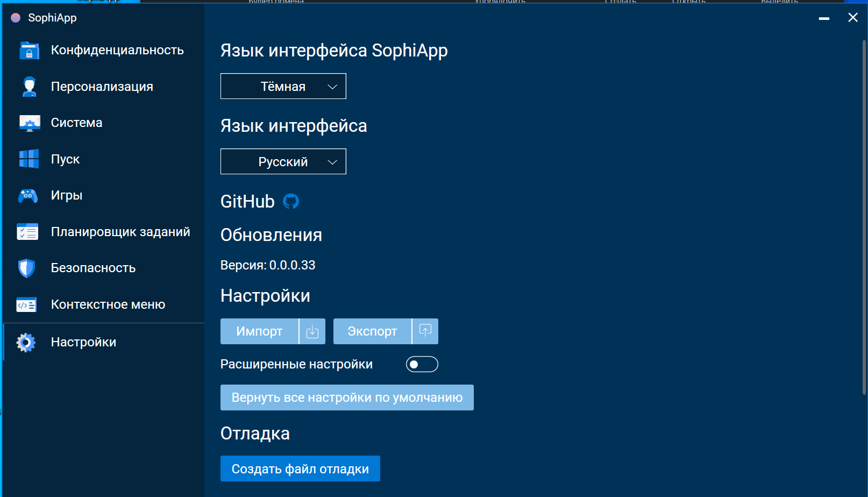Click Вернуть все настройки по умолчанию
This screenshot has width=868, height=497.
pos(346,397)
